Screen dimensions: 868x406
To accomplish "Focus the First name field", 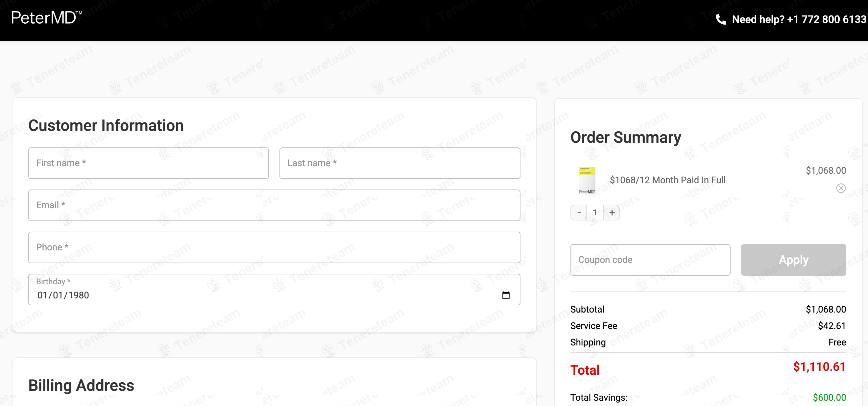I will [x=148, y=163].
